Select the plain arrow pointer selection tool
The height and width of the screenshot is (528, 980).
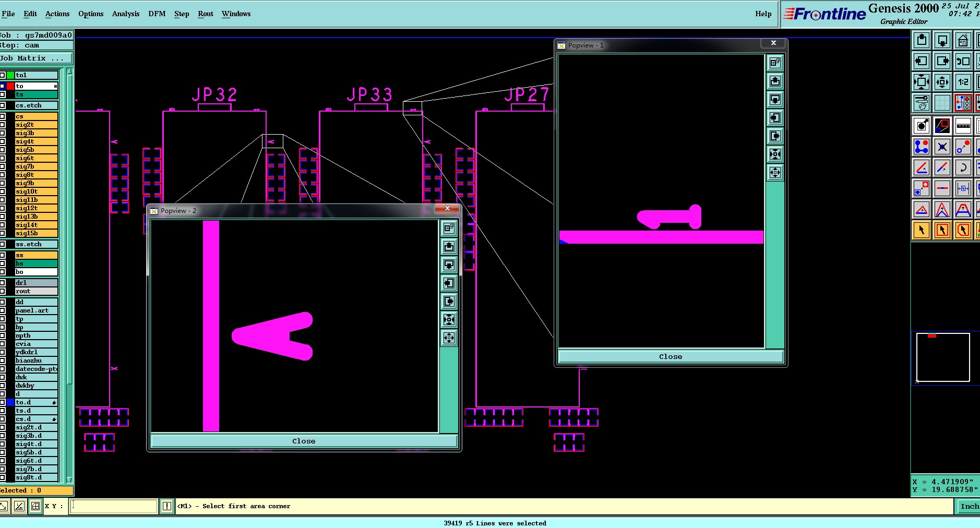point(922,230)
